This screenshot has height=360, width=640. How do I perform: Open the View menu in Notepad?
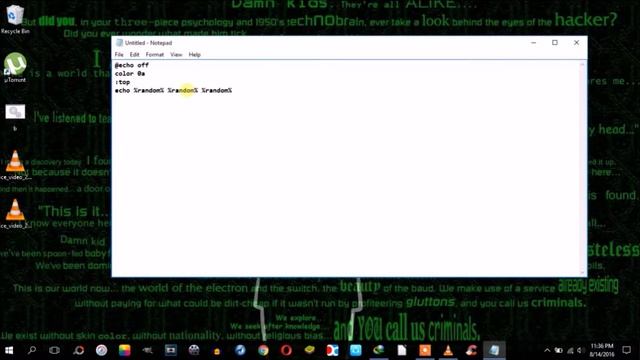point(176,54)
